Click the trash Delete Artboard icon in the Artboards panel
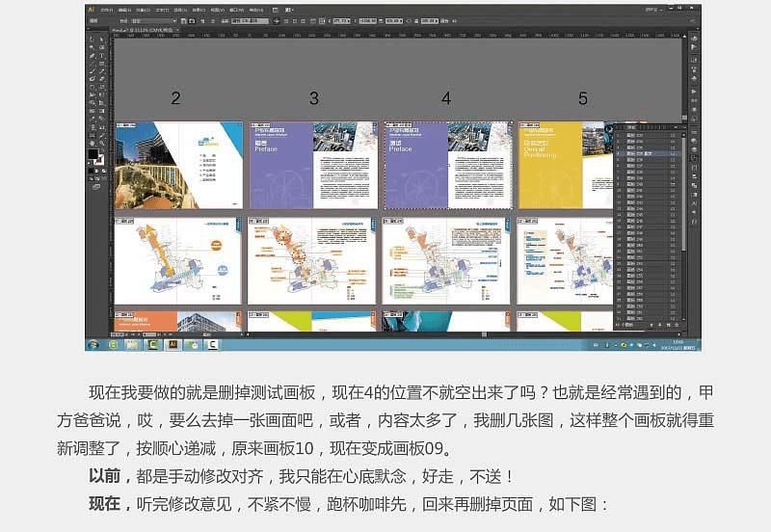 pos(677,325)
